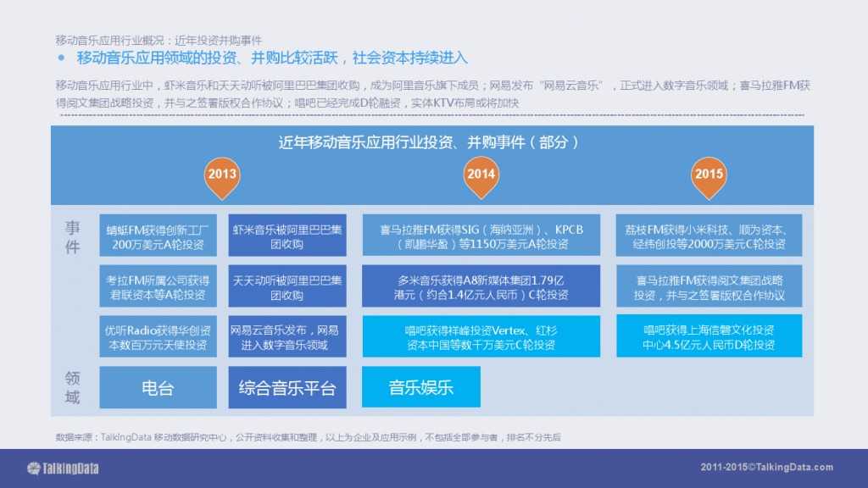Click the 数据来源 source note text
The width and height of the screenshot is (868, 488).
pos(309,439)
